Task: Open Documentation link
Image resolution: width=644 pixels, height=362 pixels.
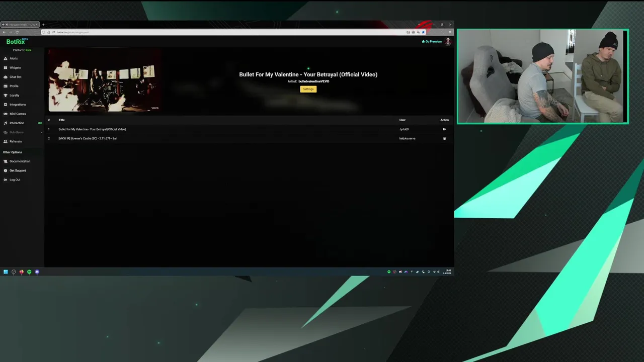Action: tap(20, 161)
